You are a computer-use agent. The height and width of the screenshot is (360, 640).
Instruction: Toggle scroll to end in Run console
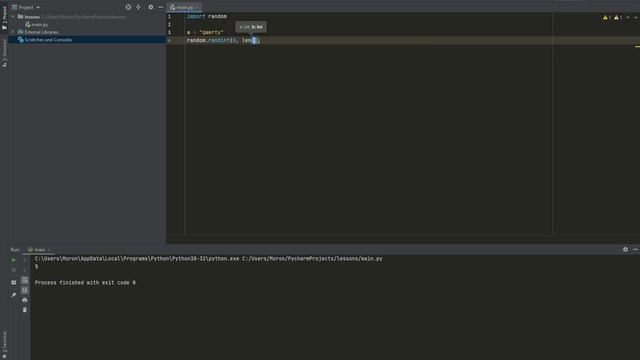(24, 290)
